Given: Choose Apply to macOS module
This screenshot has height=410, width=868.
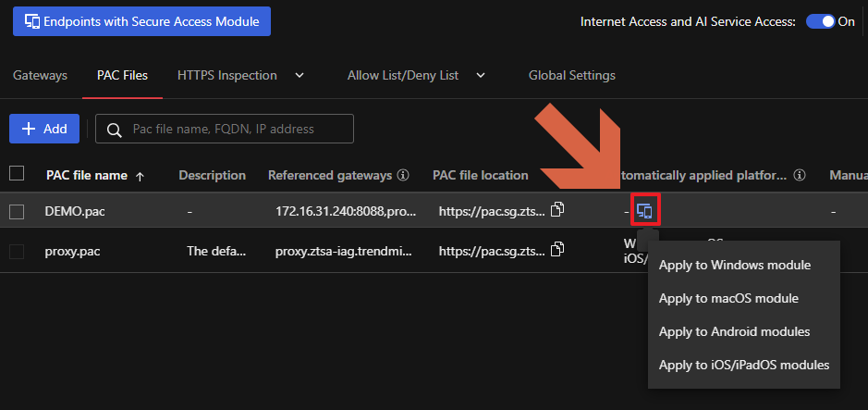Looking at the screenshot, I should 728,298.
